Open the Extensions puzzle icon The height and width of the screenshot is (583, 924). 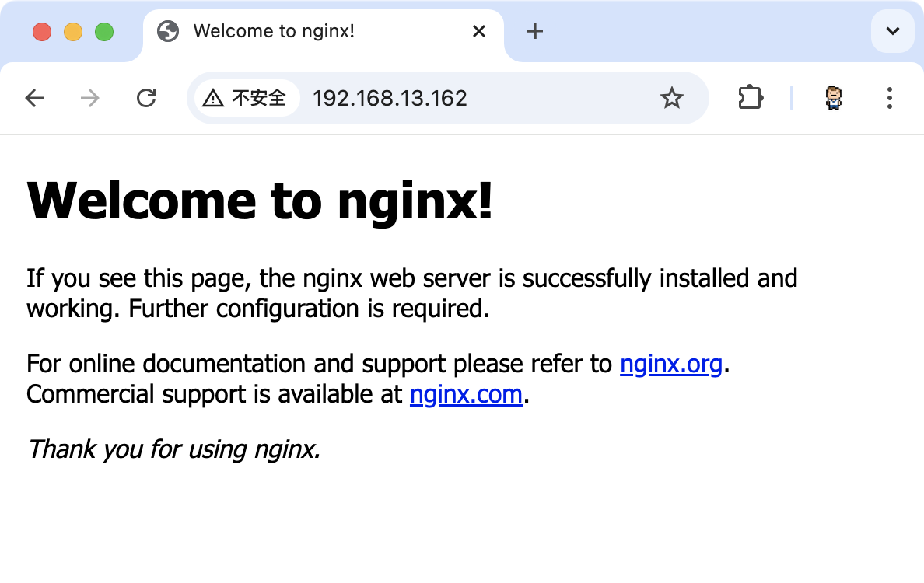(750, 98)
